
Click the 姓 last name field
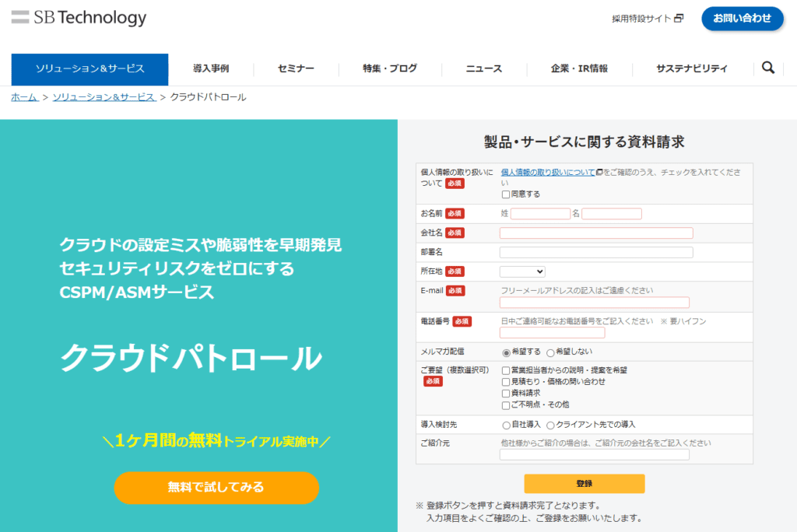pyautogui.click(x=540, y=213)
